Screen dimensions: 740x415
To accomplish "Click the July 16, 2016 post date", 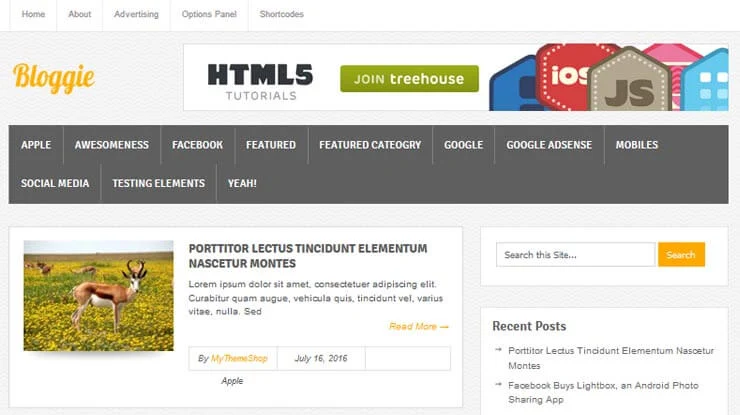I will click(321, 358).
